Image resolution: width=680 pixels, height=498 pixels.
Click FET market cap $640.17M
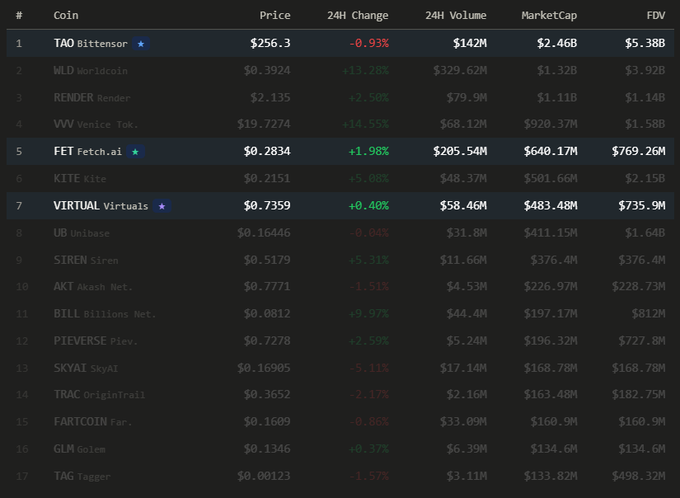(550, 151)
